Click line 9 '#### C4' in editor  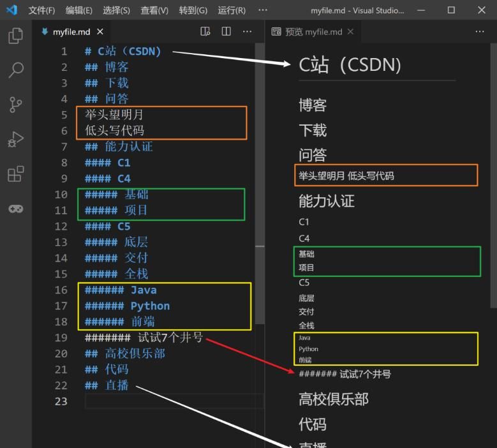108,179
